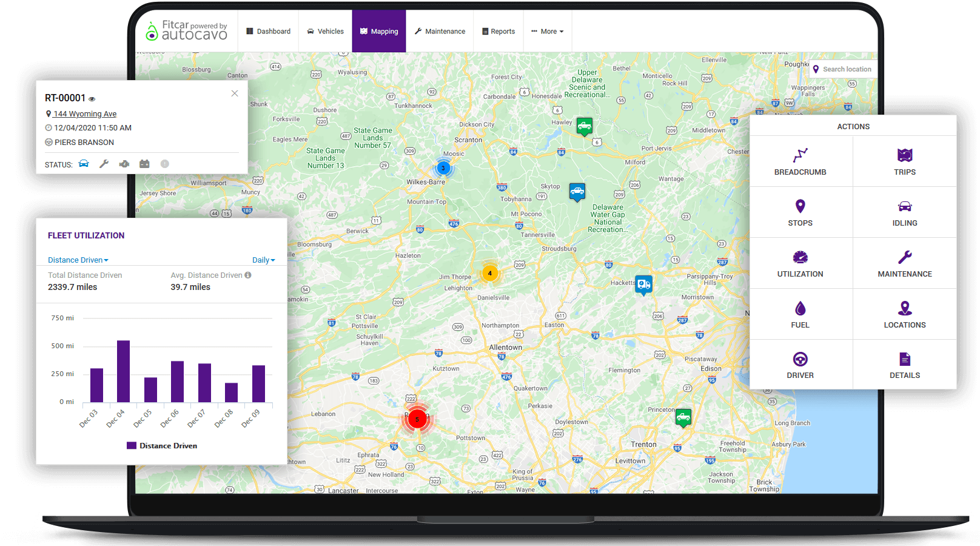The width and height of the screenshot is (980, 546).
Task: Select the blue car marker near Skytop
Action: tap(577, 192)
